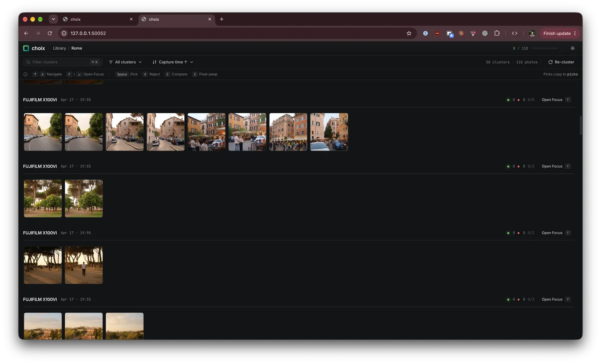Viewport: 601px width, 364px height.
Task: Click the spiral knot extension icon
Action: pos(485,33)
